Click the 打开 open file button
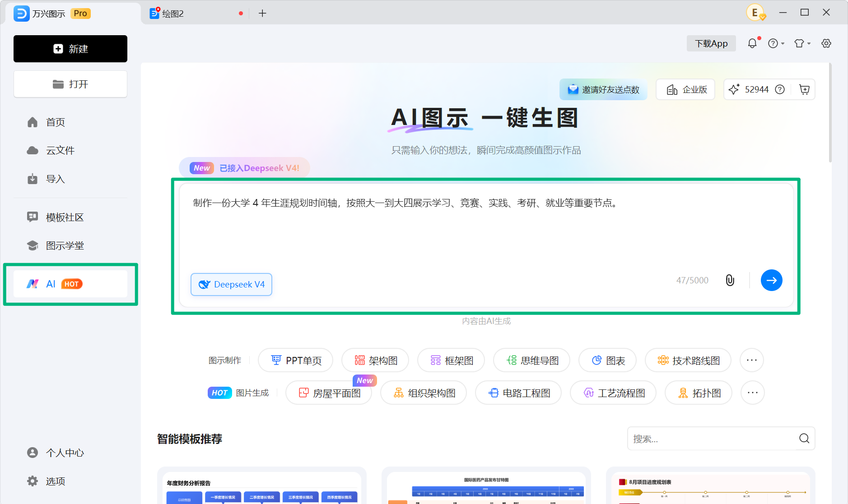Image resolution: width=848 pixels, height=504 pixels. tap(70, 84)
